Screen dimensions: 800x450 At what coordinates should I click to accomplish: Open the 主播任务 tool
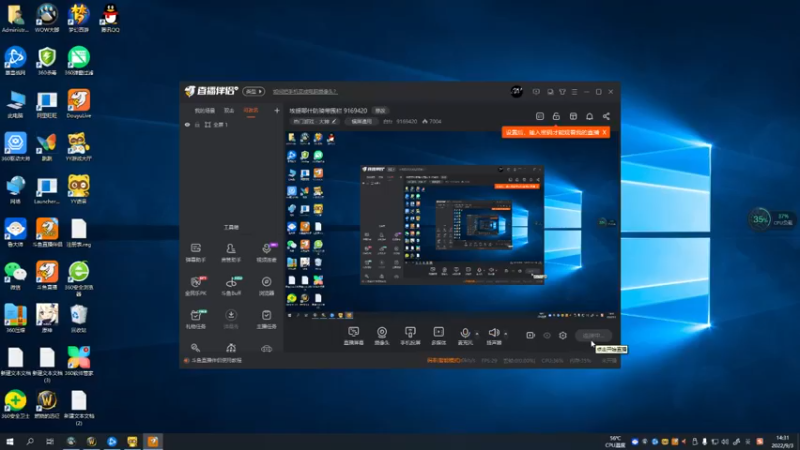266,319
